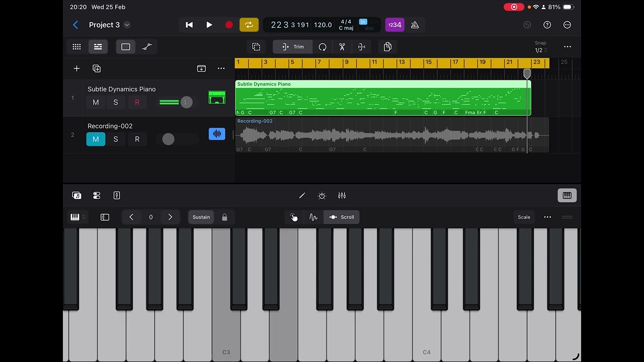Toggle the keyboard layout panel icon
644x362 pixels.
[105, 217]
